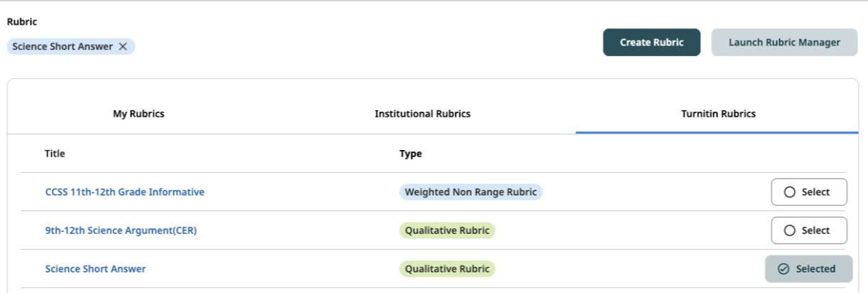Click the Create Rubric button
This screenshot has width=868, height=293.
pos(652,42)
